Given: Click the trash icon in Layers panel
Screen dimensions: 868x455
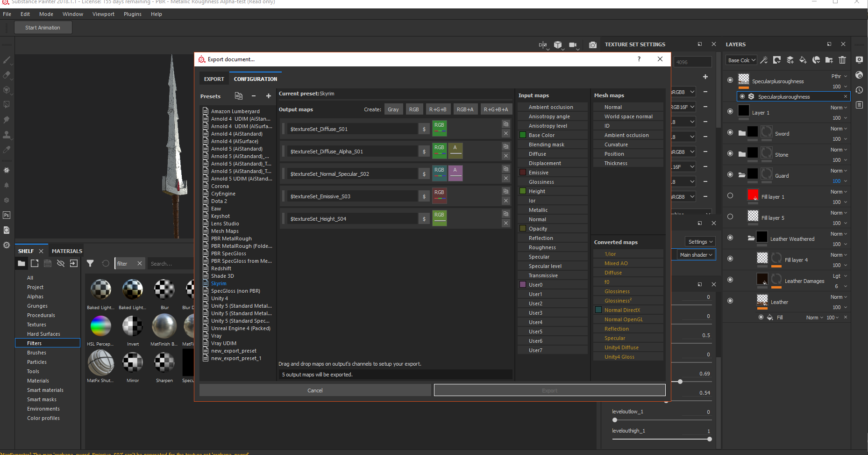Looking at the screenshot, I should click(x=842, y=60).
